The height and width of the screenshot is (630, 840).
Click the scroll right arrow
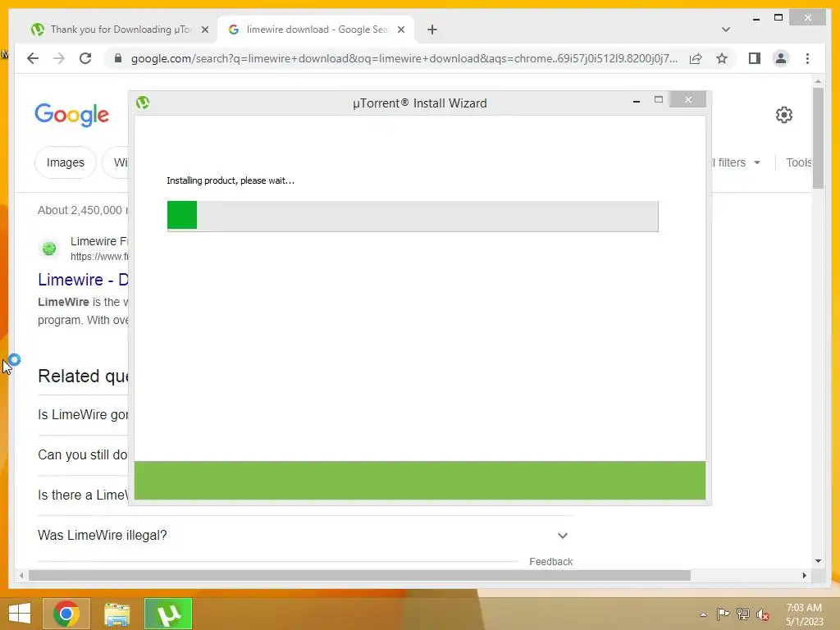804,575
